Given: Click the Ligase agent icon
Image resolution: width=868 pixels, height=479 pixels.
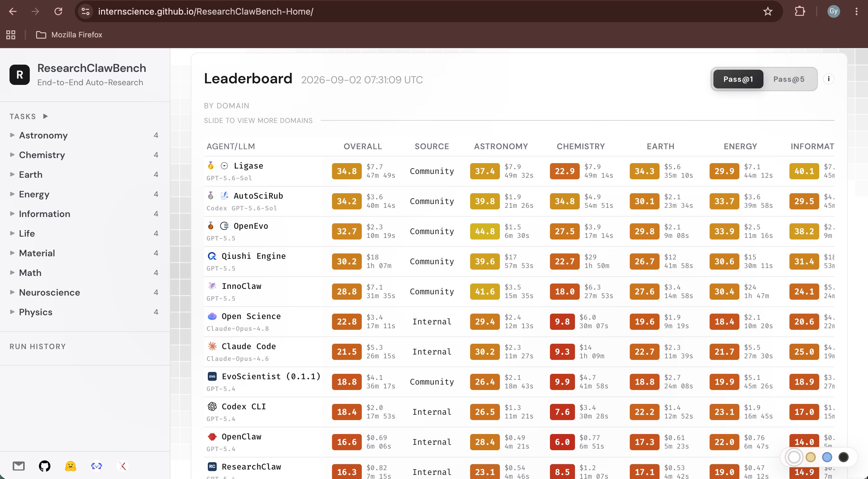Looking at the screenshot, I should tap(224, 165).
